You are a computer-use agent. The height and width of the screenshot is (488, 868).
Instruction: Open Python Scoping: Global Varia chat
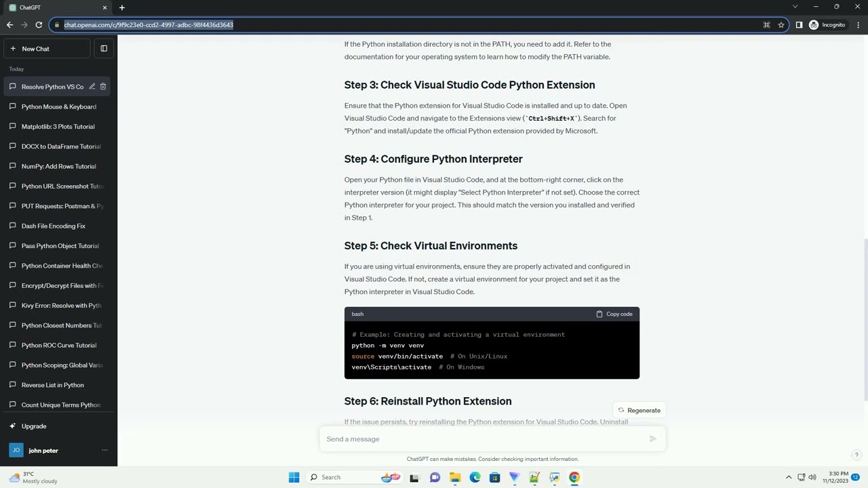(x=58, y=365)
